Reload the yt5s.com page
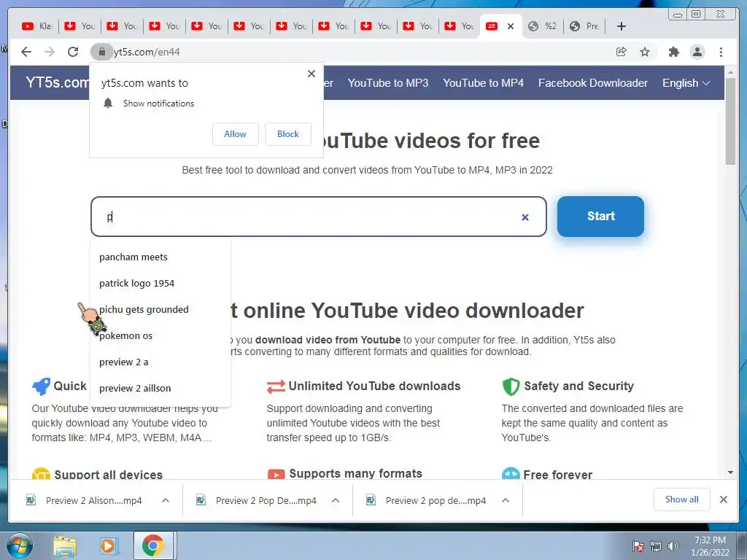The width and height of the screenshot is (747, 560). (x=73, y=52)
